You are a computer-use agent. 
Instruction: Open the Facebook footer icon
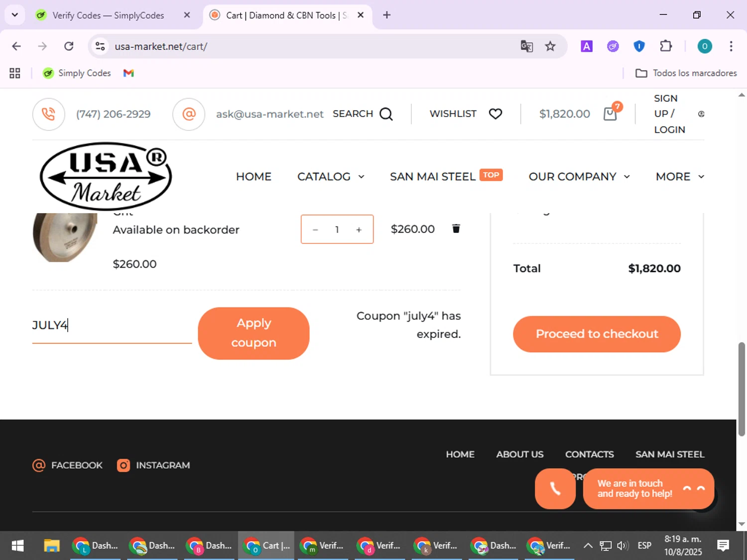pos(38,465)
